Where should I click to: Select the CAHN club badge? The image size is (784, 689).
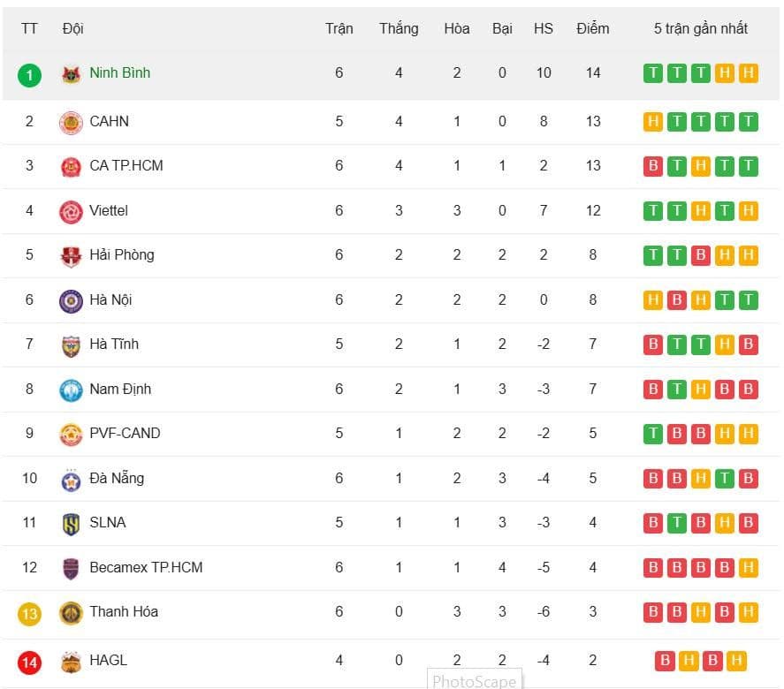(x=70, y=121)
